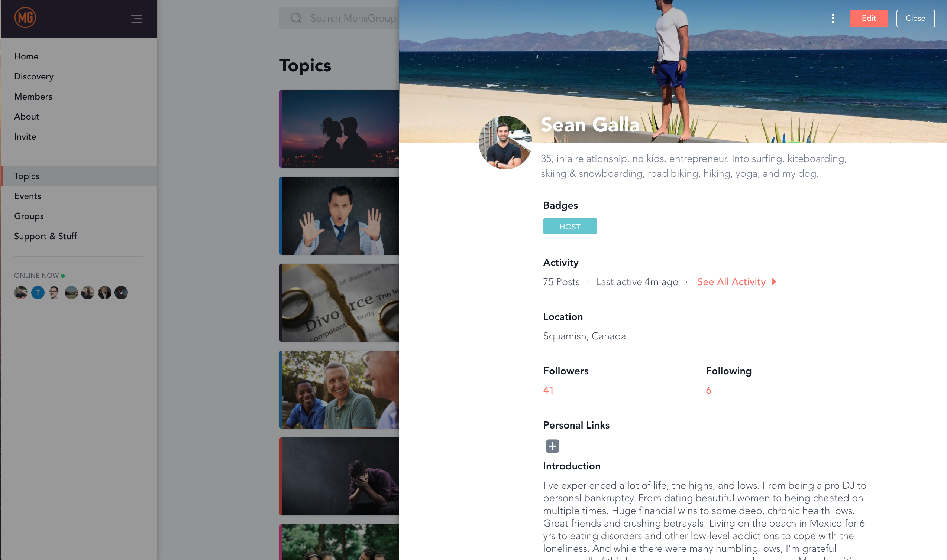Screen dimensions: 947x560
Task: Open the Discovery menu item
Action: tap(33, 76)
